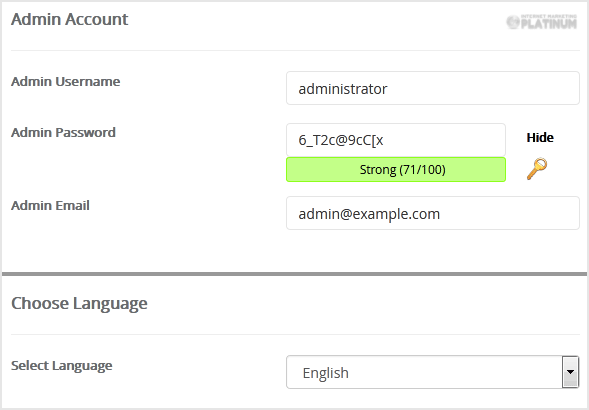This screenshot has height=410, width=589.
Task: Click the Internet Marketing Platinum logo
Action: (541, 22)
